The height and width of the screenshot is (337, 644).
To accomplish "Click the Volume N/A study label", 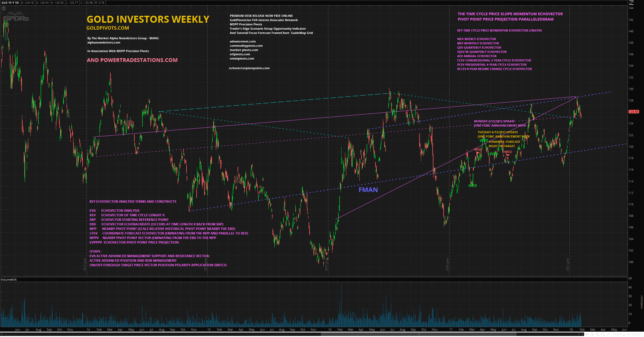I will [9, 280].
